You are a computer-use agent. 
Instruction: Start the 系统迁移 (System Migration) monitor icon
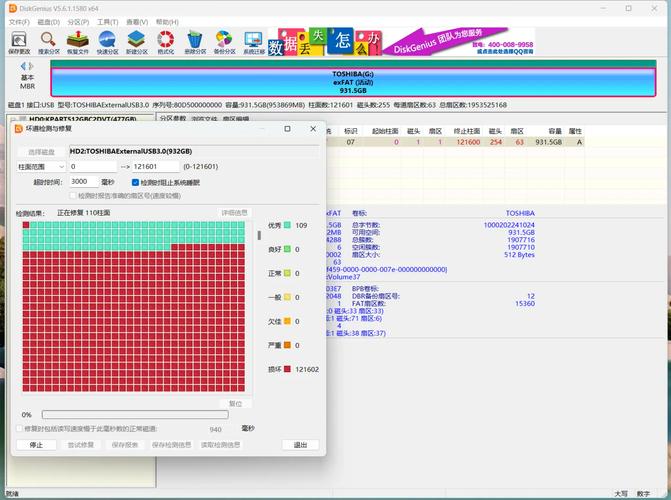[254, 42]
